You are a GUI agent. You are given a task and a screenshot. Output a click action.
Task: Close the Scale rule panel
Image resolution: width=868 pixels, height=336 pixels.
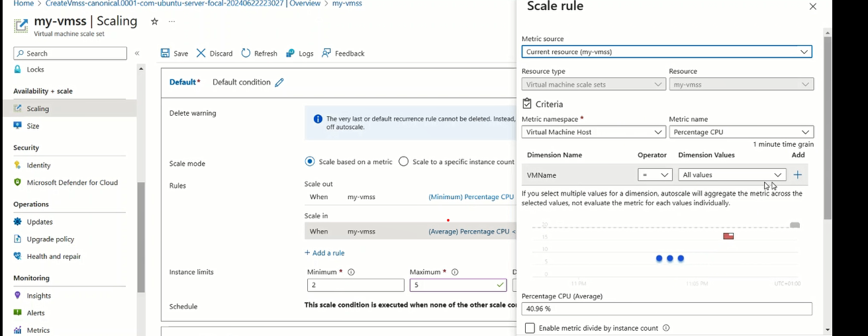813,7
